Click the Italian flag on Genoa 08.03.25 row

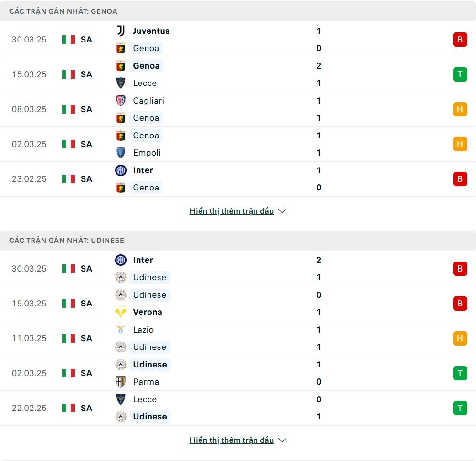69,109
